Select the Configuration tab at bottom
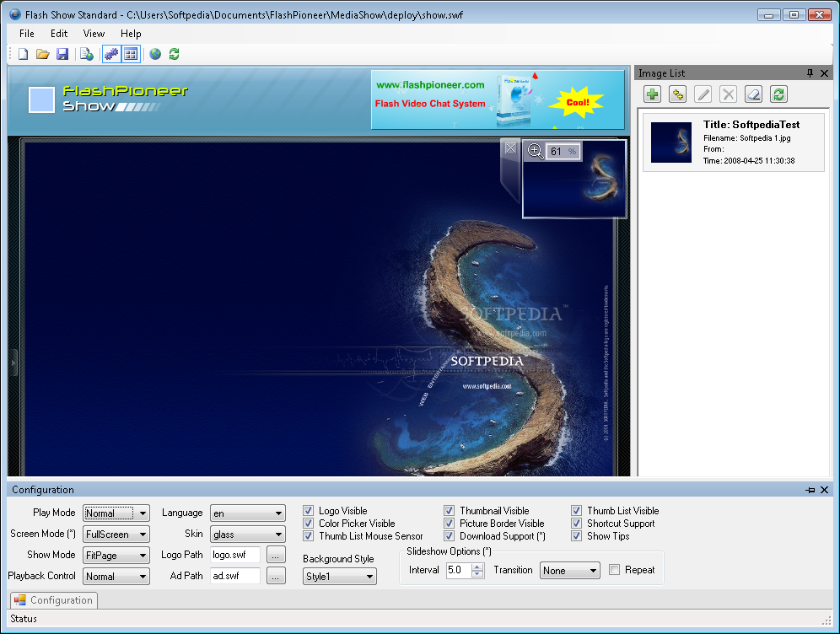Viewport: 840px width, 634px height. [54, 600]
